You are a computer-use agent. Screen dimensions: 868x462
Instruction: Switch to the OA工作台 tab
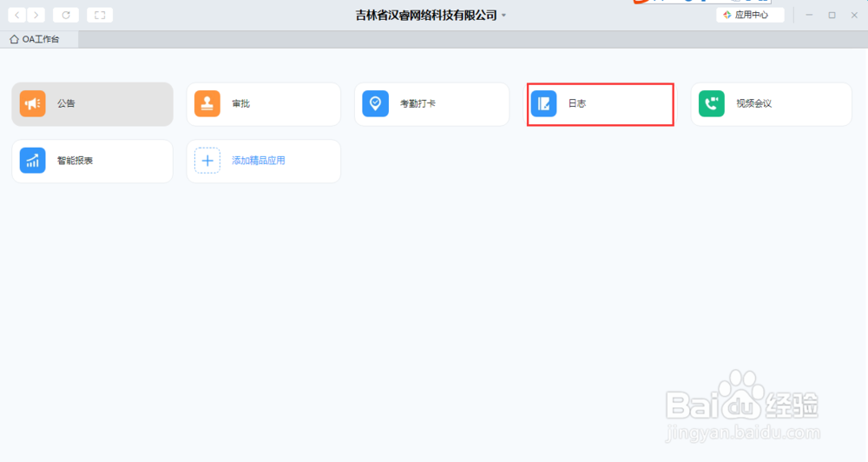pos(39,39)
